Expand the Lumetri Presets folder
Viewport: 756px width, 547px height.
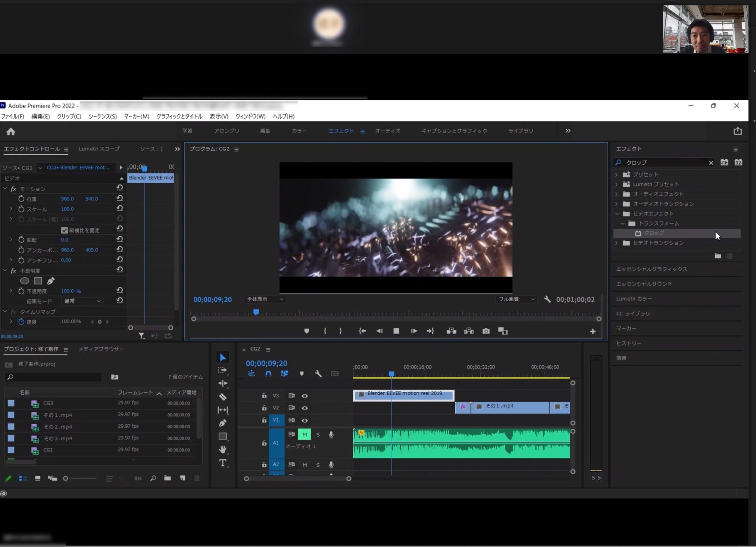617,184
